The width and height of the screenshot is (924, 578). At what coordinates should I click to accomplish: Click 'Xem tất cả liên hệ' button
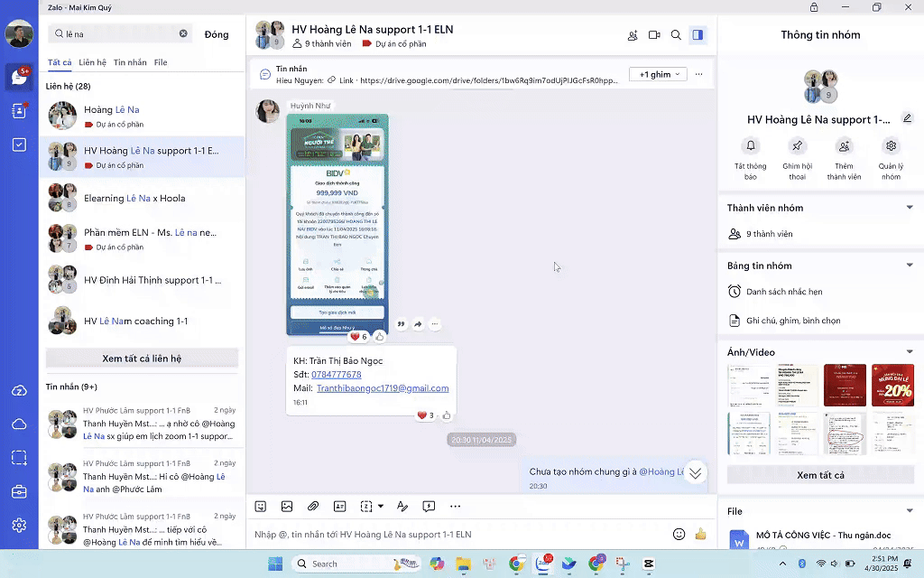(142, 359)
